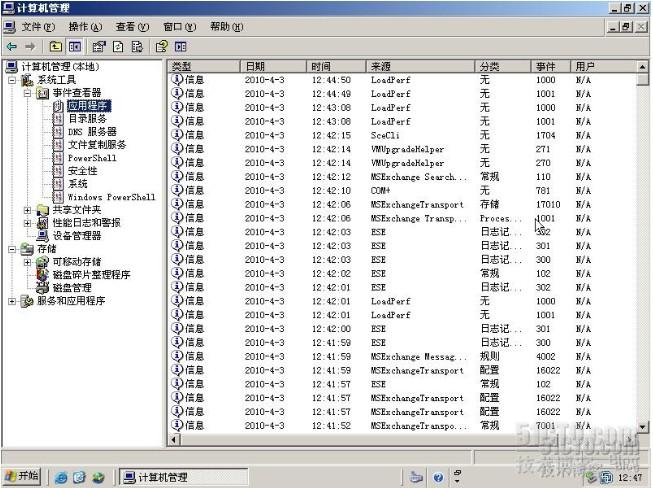Click the 开始 Start button
Image resolution: width=653 pixels, height=488 pixels.
click(x=22, y=476)
